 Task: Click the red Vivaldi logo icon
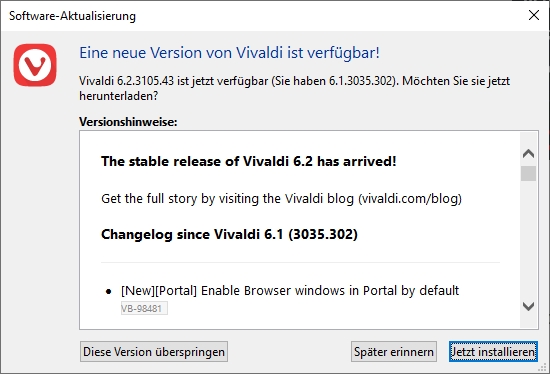pos(35,65)
